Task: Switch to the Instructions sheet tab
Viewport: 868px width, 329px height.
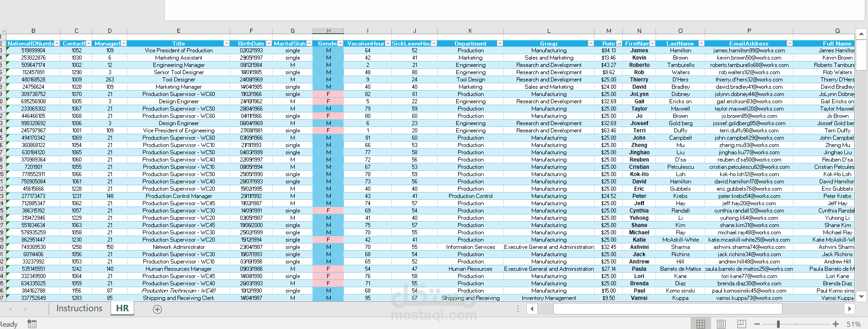Action: pos(80,309)
